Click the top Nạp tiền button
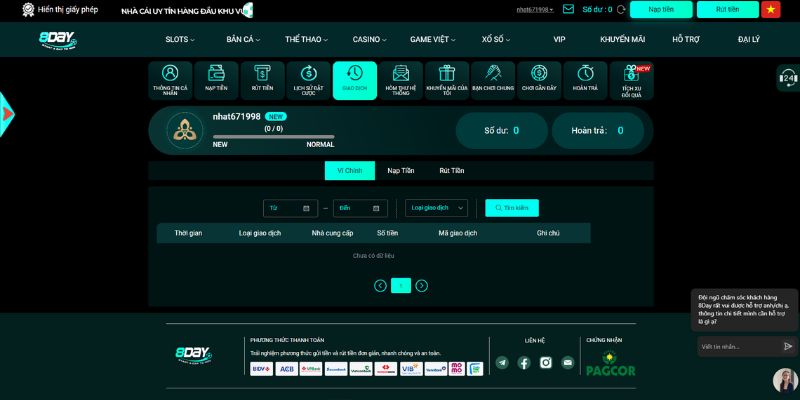 [661, 9]
